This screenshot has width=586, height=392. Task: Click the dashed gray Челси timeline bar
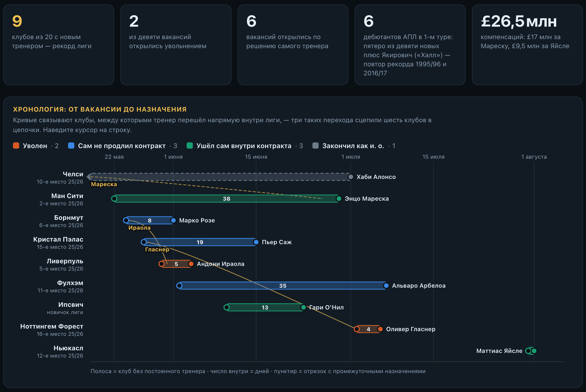(x=220, y=177)
